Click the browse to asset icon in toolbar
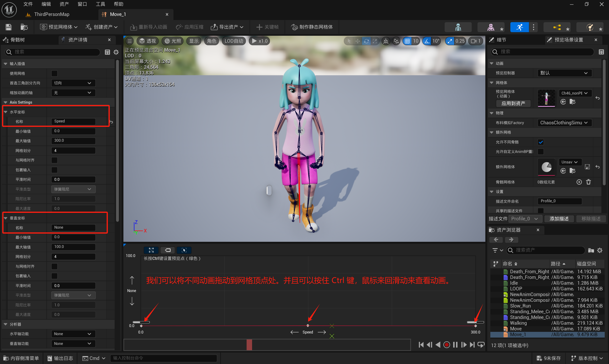609x364 pixels. point(24,27)
